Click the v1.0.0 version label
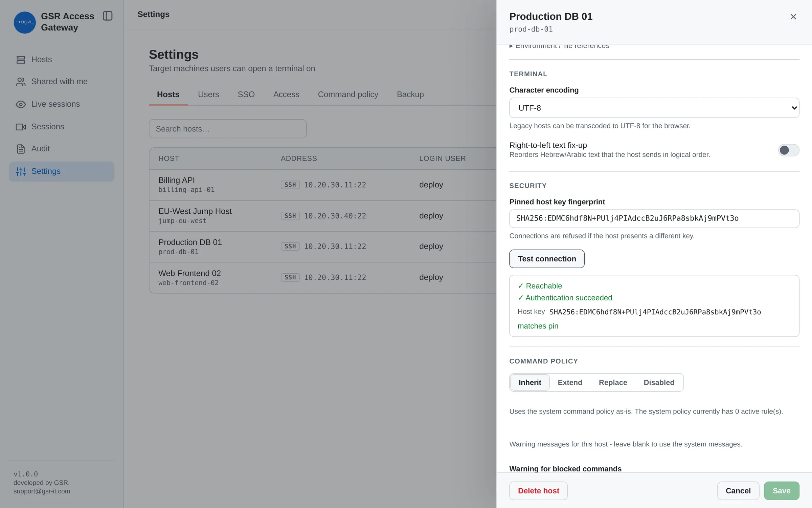The width and height of the screenshot is (812, 508). pyautogui.click(x=26, y=474)
